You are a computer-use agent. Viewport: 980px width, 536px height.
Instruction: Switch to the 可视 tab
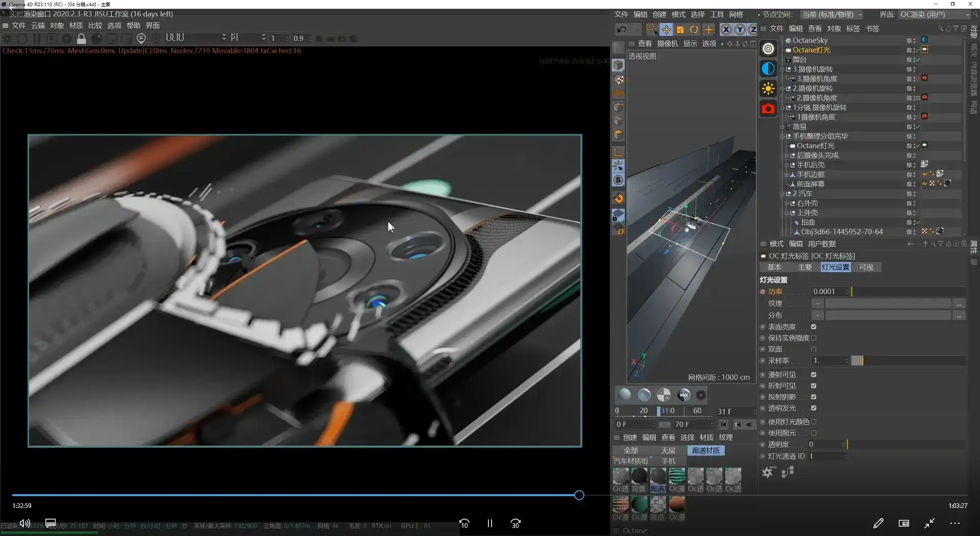pyautogui.click(x=866, y=267)
